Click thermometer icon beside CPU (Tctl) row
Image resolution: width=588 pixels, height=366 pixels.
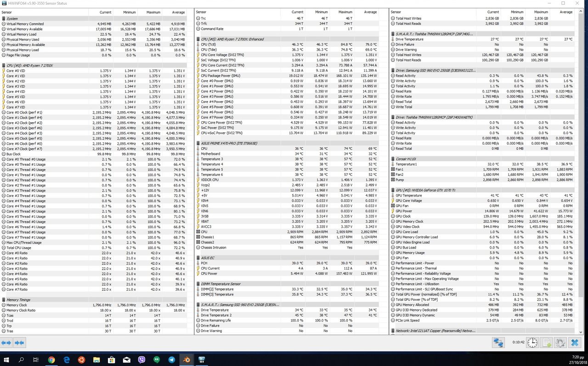click(x=198, y=45)
